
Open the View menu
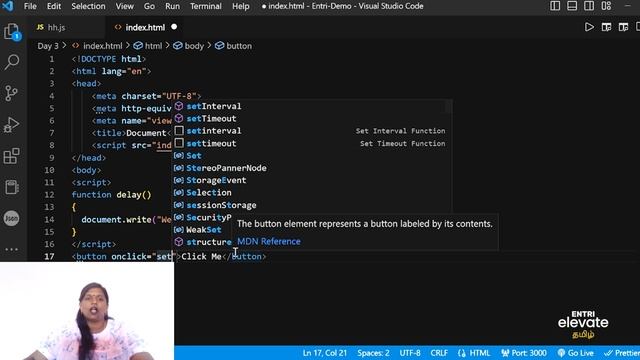124,6
